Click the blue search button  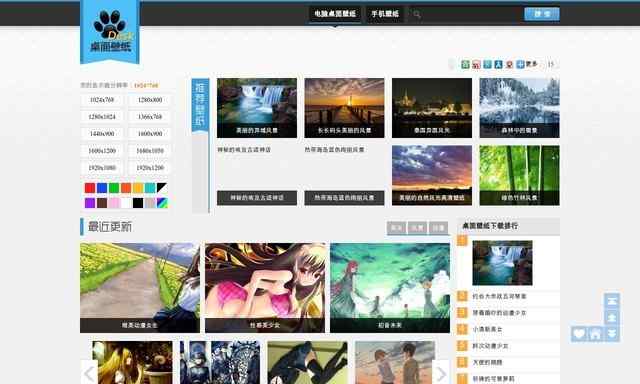[542, 14]
